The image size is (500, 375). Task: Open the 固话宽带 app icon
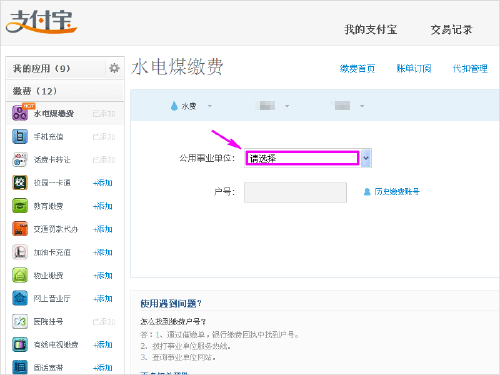click(20, 367)
